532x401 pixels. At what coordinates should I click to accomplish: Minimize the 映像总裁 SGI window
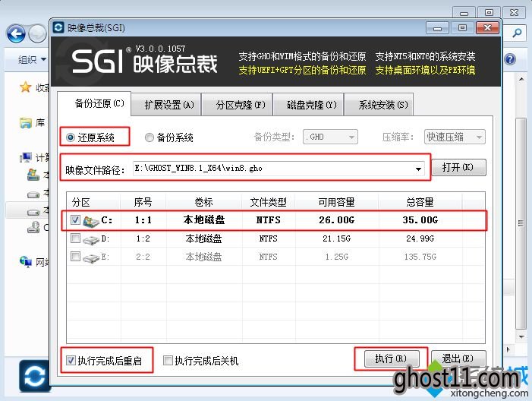click(437, 28)
